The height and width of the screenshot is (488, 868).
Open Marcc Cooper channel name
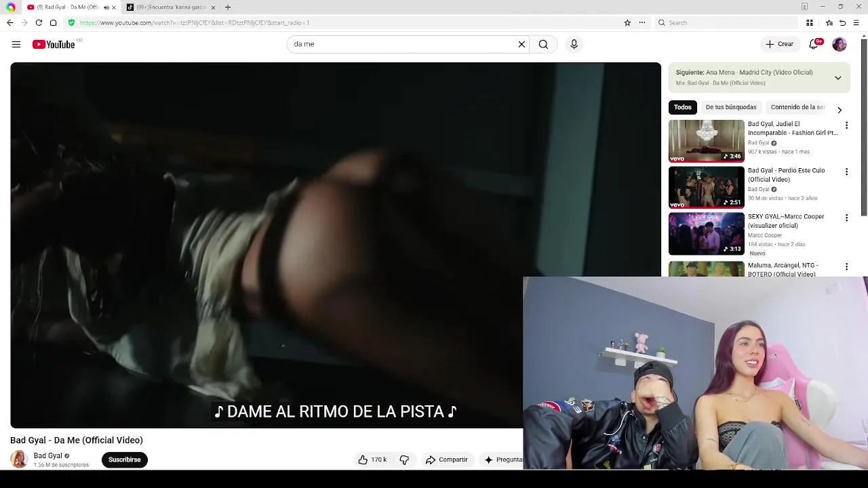coord(765,235)
